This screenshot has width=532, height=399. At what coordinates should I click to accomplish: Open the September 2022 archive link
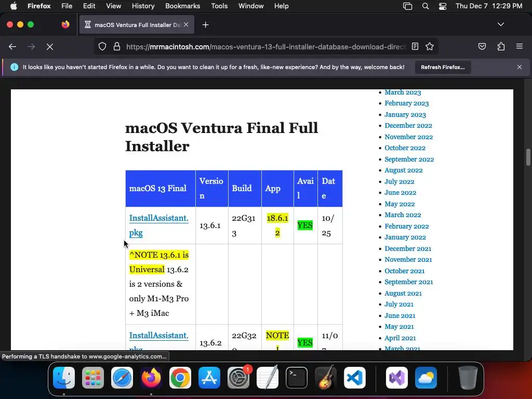click(409, 159)
